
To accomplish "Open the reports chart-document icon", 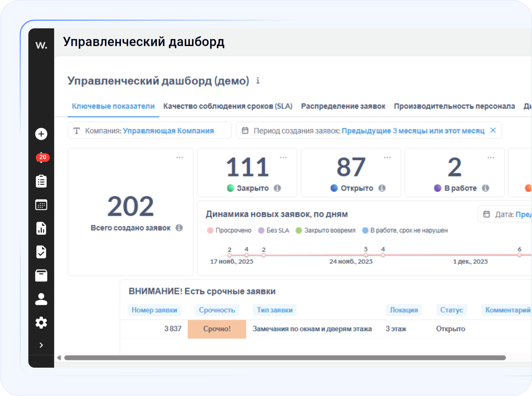I will pos(41,228).
